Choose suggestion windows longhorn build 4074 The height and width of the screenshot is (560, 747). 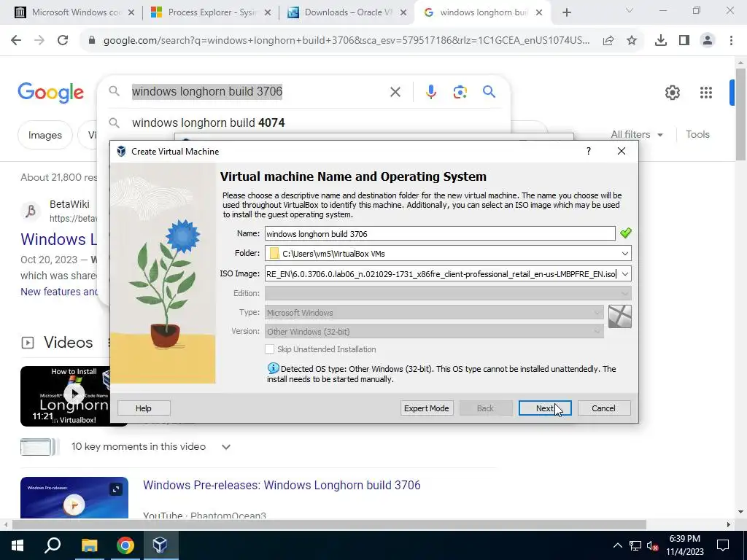coord(208,122)
